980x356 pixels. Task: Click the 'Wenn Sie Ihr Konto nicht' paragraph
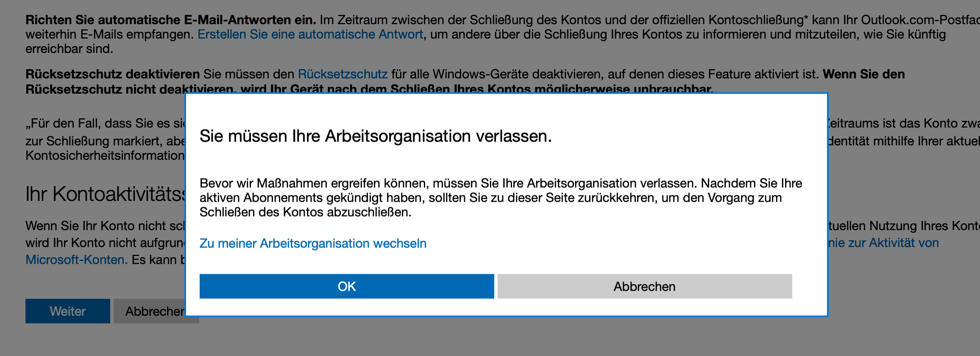tap(106, 225)
